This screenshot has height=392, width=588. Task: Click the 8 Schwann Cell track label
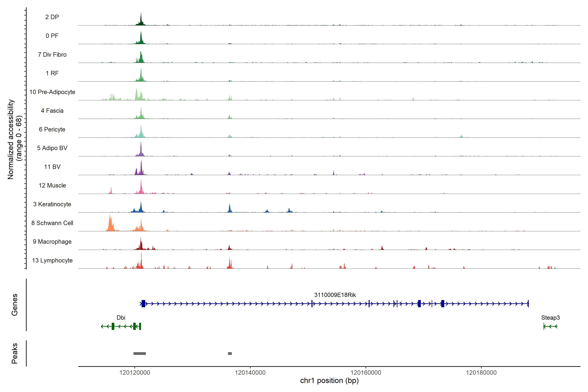click(x=52, y=223)
